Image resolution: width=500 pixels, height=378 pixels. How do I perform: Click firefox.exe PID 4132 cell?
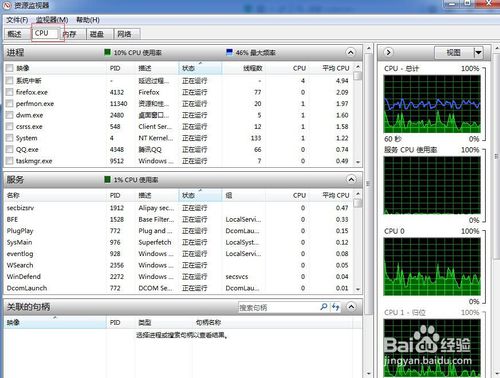[x=117, y=92]
